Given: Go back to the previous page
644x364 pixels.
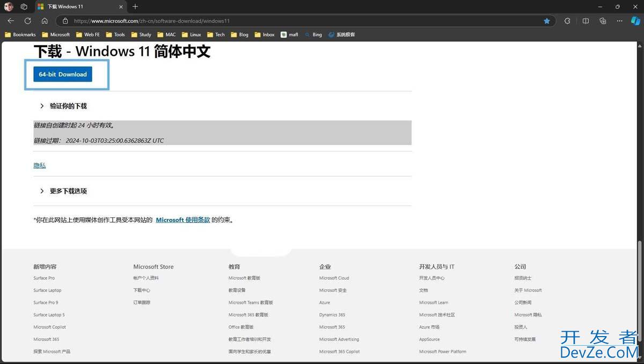Looking at the screenshot, I should (x=11, y=21).
